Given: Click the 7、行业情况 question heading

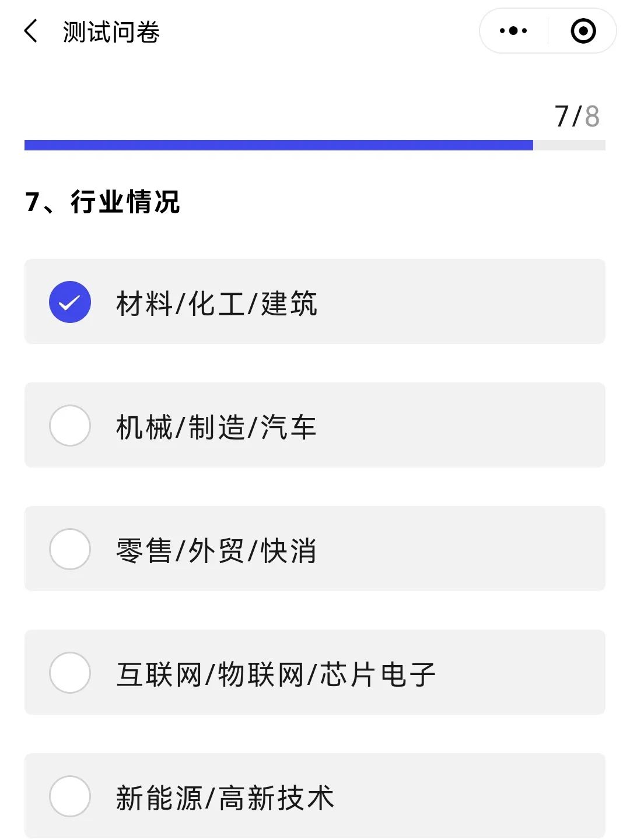Looking at the screenshot, I should tap(103, 202).
